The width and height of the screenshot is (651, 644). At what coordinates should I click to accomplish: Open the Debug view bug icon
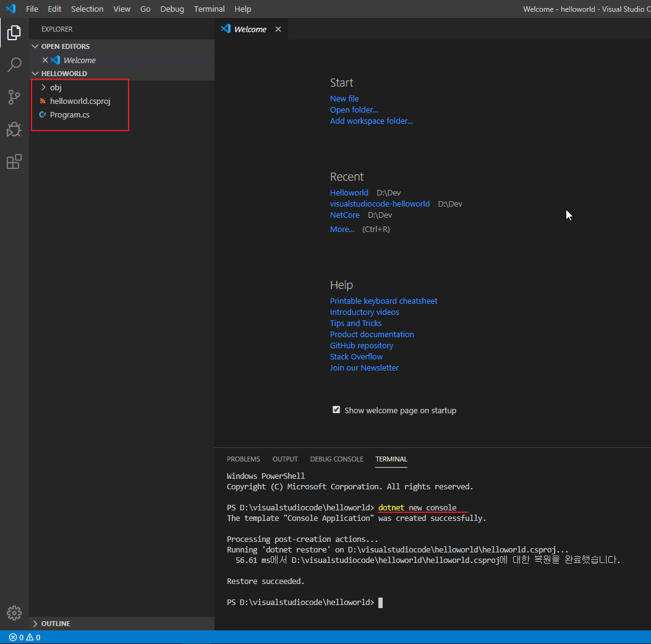(x=14, y=130)
